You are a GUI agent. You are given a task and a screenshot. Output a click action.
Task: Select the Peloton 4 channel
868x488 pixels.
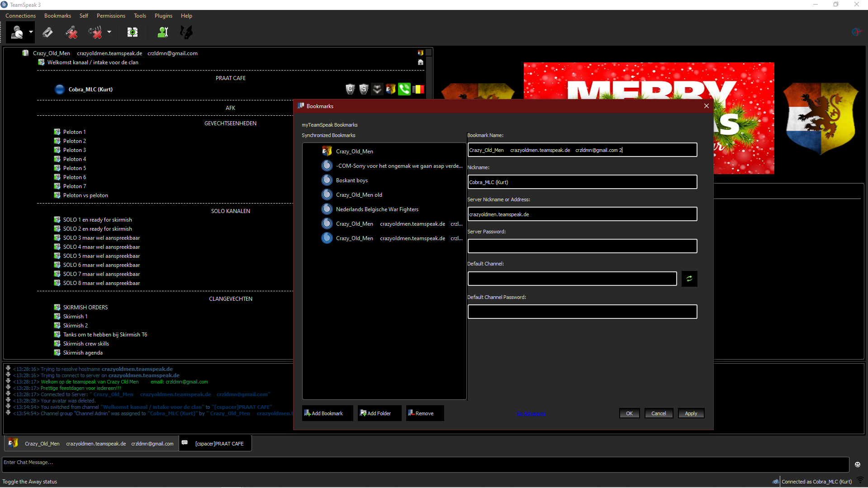click(x=74, y=159)
